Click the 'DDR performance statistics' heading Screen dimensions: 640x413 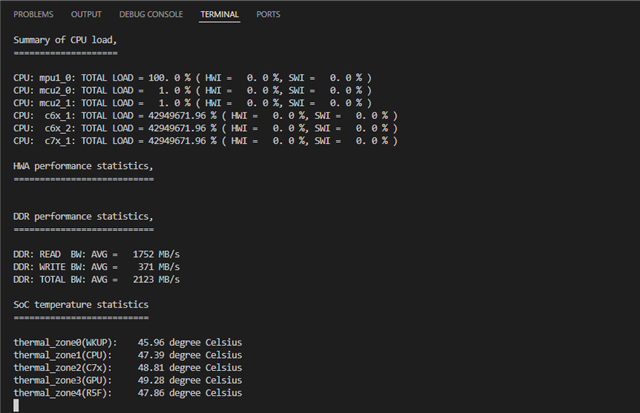coord(83,216)
